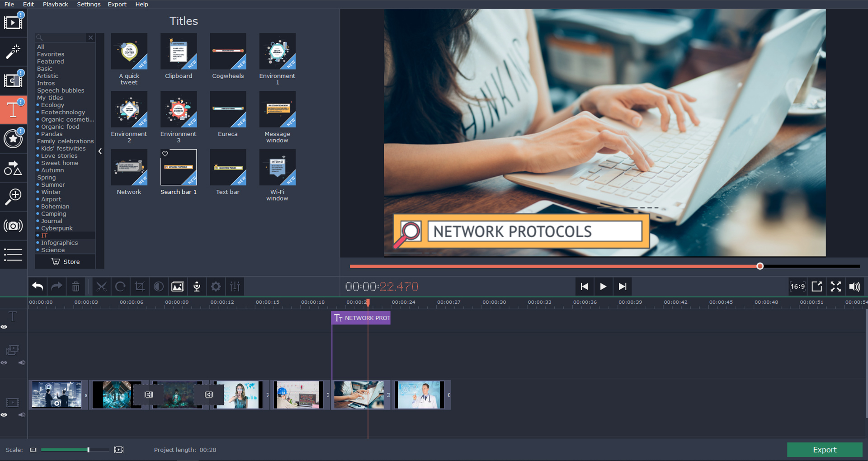Open the aspect ratio 16:9 dropdown

coord(797,286)
